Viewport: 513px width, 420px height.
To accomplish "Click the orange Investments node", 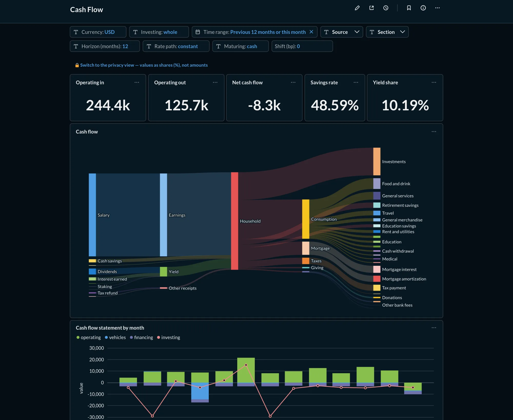I will [x=377, y=161].
